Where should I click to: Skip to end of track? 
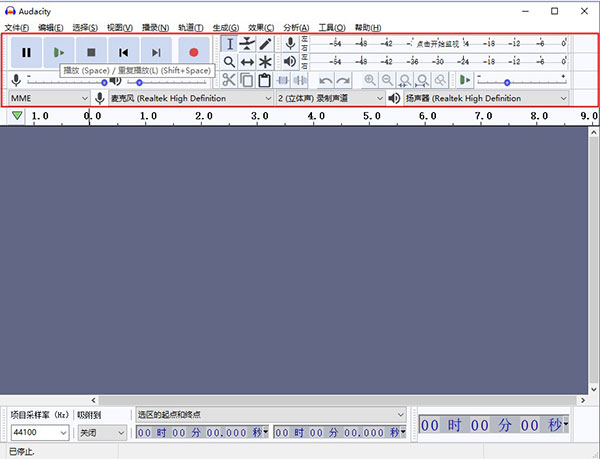click(155, 52)
